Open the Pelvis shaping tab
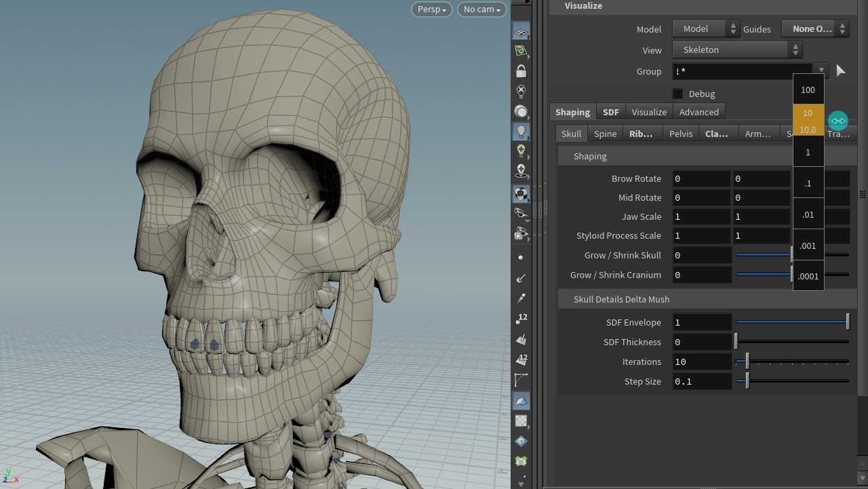The height and width of the screenshot is (489, 868). pyautogui.click(x=680, y=134)
